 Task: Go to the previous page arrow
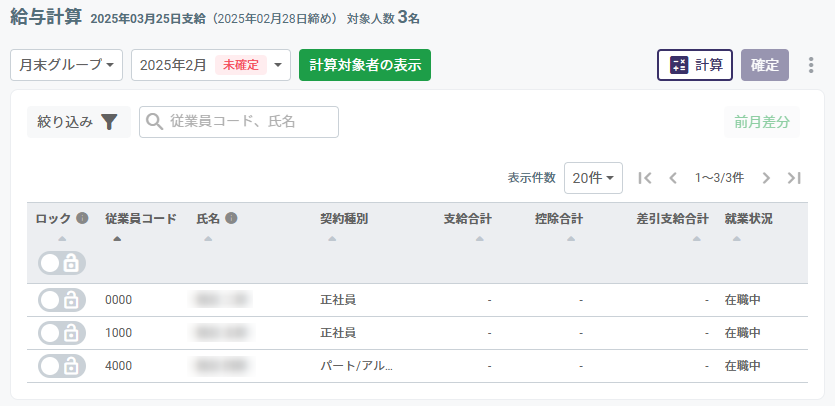[x=673, y=178]
